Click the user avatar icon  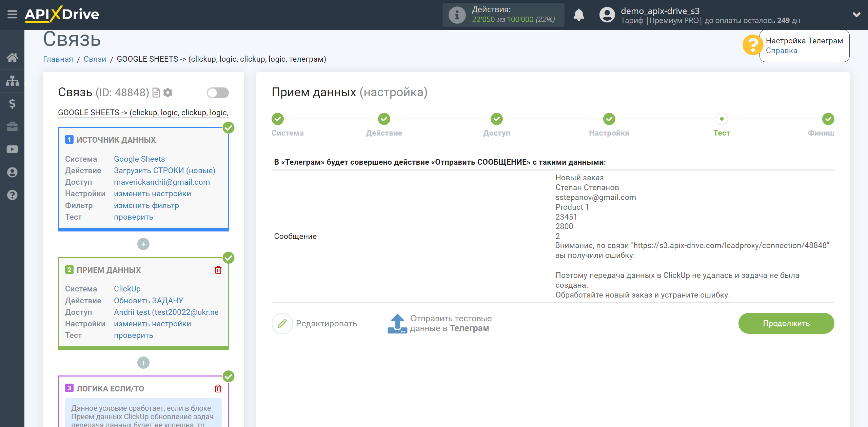607,15
